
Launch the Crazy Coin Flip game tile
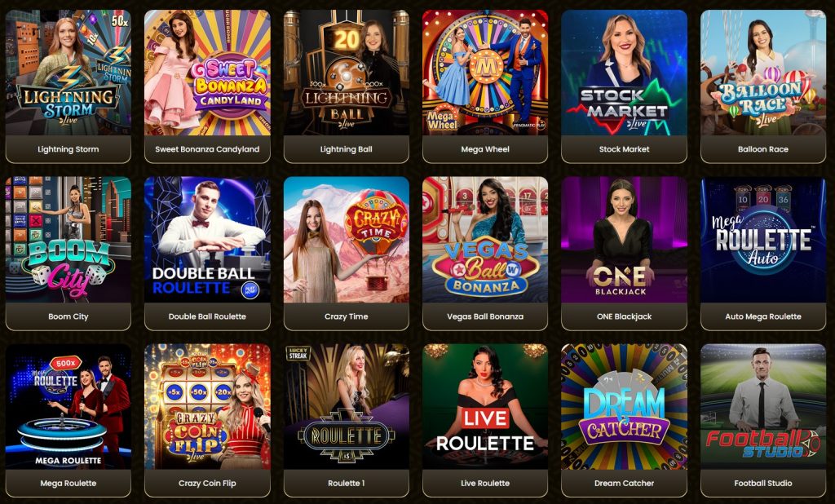click(x=207, y=406)
